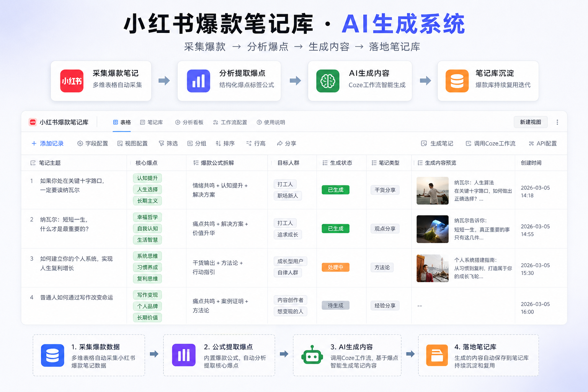Image resolution: width=588 pixels, height=392 pixels.
Task: Click the 长期主义 tag
Action: (147, 201)
